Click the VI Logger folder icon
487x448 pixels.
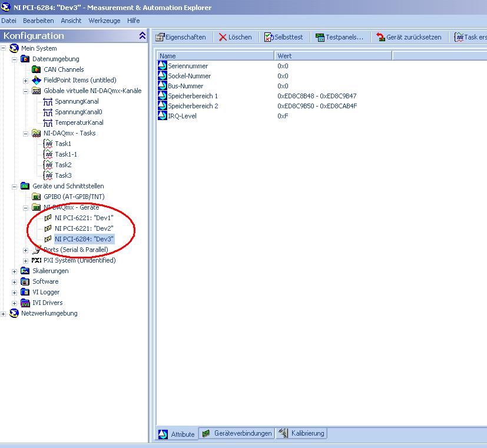pyautogui.click(x=25, y=292)
